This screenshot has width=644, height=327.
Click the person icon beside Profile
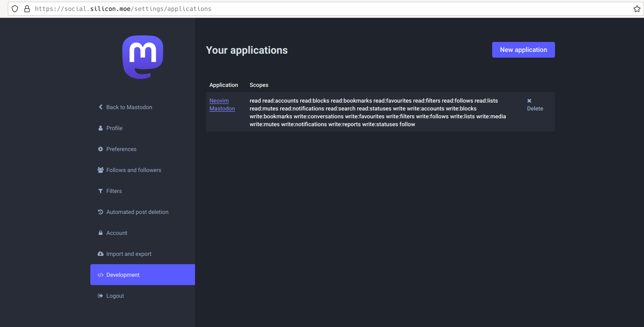[100, 128]
